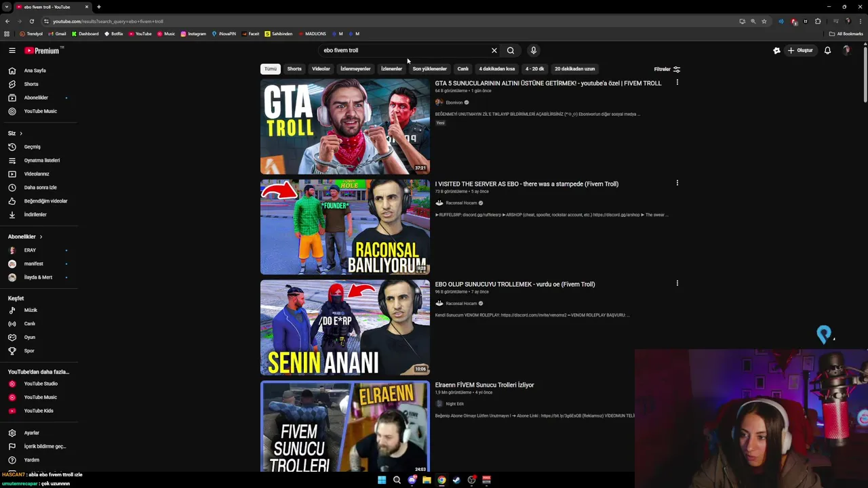Clear the search box text
This screenshot has height=488, width=868.
coord(494,50)
